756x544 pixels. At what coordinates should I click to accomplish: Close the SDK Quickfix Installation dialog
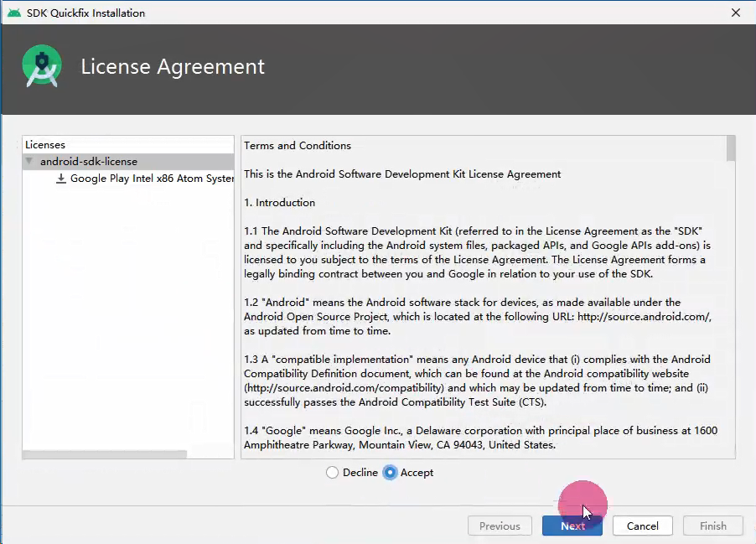tap(736, 13)
